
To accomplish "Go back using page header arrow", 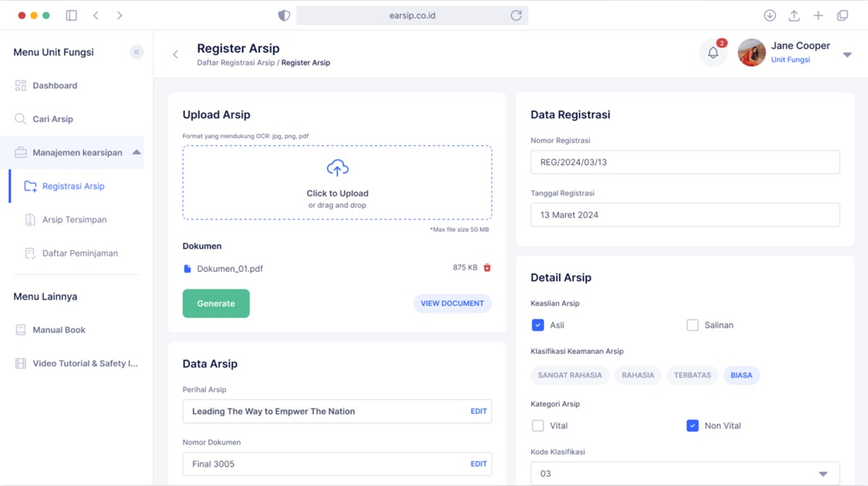I will (x=175, y=54).
